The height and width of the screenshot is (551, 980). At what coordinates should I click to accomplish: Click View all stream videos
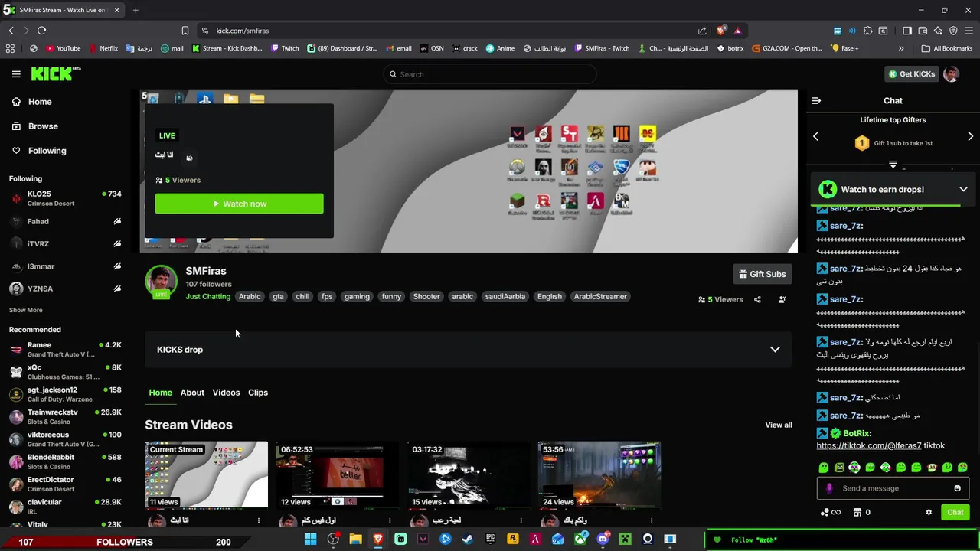pos(778,425)
